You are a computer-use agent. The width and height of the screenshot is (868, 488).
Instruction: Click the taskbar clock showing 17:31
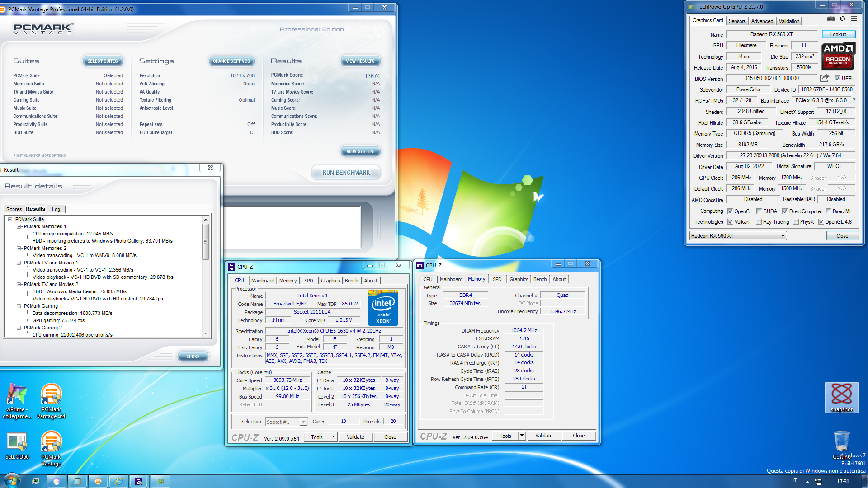[x=843, y=482]
